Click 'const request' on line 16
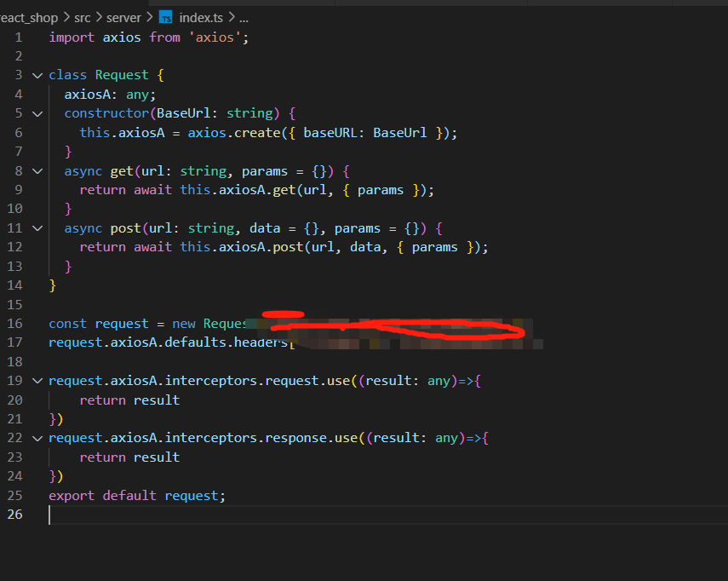 click(99, 323)
